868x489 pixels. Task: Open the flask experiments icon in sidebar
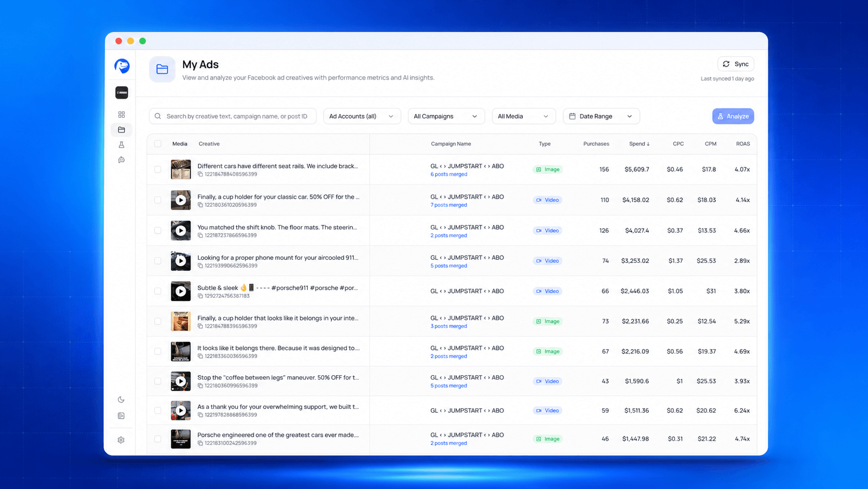(121, 145)
